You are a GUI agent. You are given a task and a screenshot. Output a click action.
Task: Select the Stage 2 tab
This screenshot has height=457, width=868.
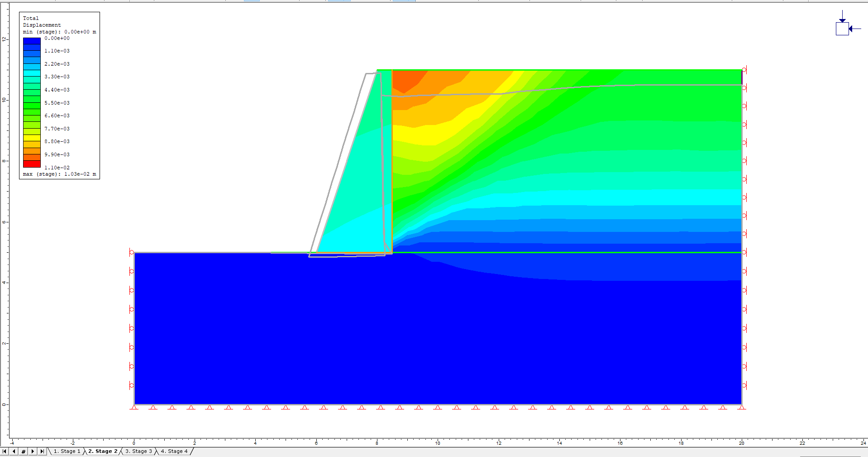tap(103, 451)
